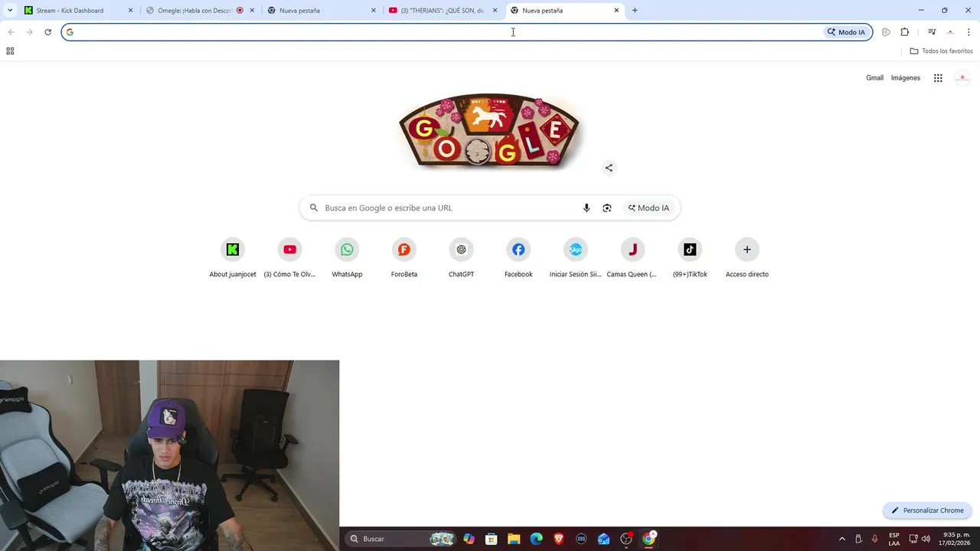Click the tray microphone icon
Image resolution: width=980 pixels, height=551 pixels.
click(874, 539)
